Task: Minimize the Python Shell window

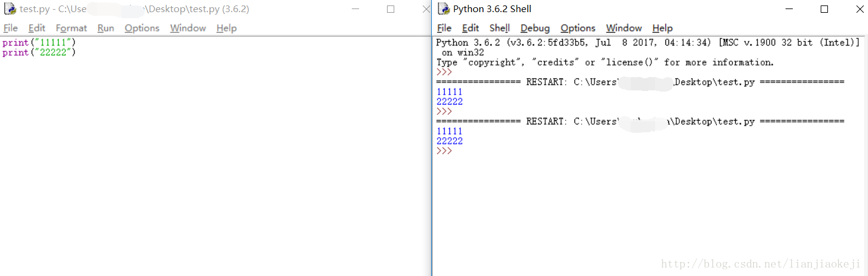Action: [789, 9]
